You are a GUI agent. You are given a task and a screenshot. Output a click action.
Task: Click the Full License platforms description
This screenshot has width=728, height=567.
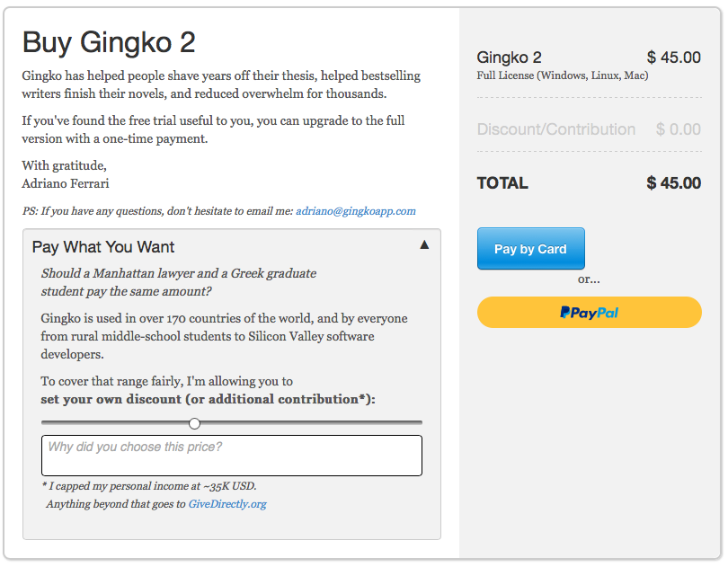(x=563, y=75)
